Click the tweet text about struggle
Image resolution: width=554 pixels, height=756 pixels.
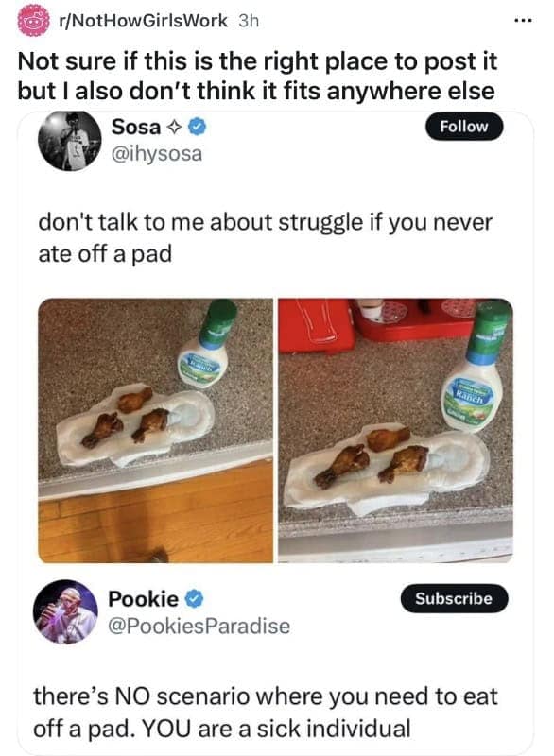coord(266,238)
